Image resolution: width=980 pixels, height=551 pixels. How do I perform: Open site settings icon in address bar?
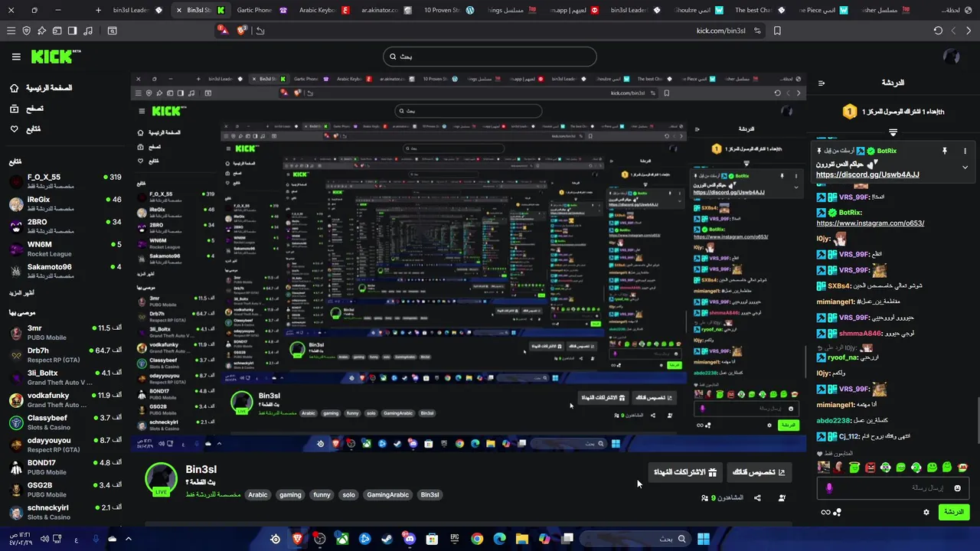click(x=757, y=31)
